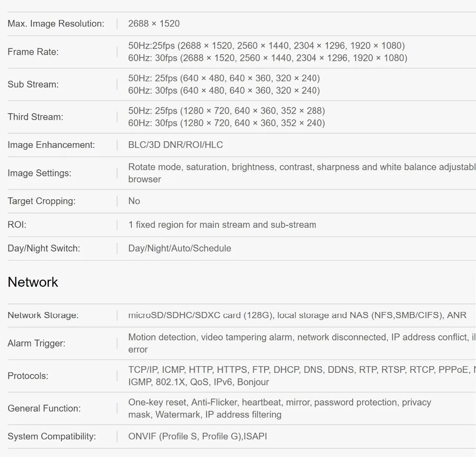476x457 pixels.
Task: Click the Target Cropping value No
Action: [134, 201]
